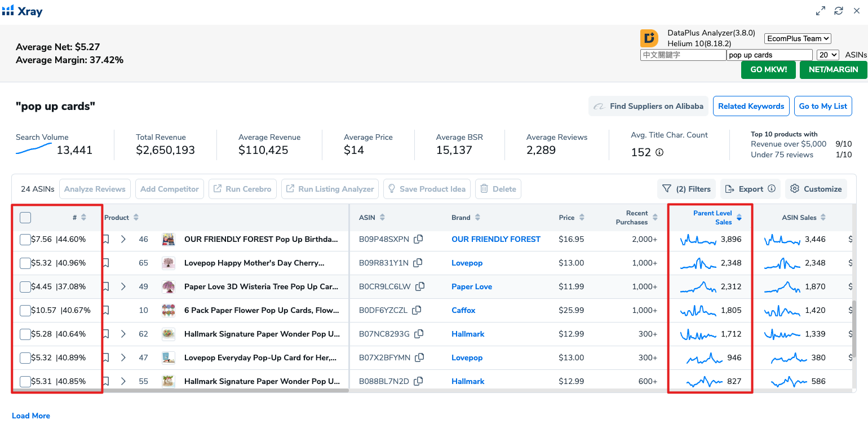Check the row showing $5.32 | 40.89%
Image resolution: width=868 pixels, height=437 pixels.
point(25,358)
